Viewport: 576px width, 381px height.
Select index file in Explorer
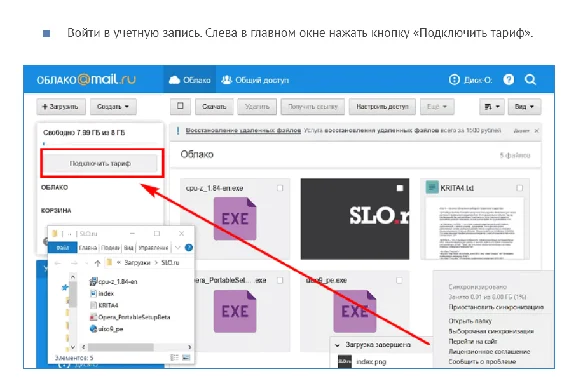102,293
